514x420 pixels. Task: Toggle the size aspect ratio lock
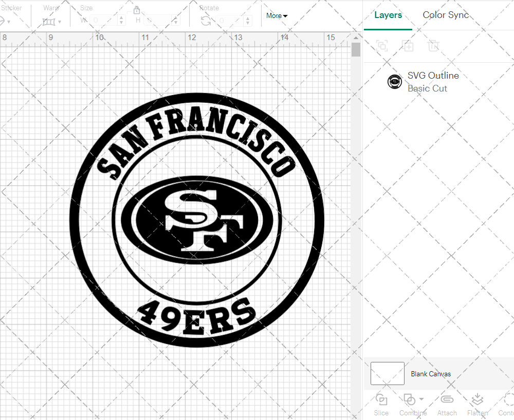137,10
